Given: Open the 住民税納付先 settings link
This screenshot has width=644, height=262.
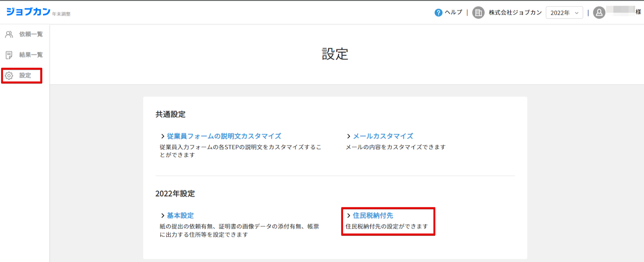Looking at the screenshot, I should pyautogui.click(x=373, y=216).
